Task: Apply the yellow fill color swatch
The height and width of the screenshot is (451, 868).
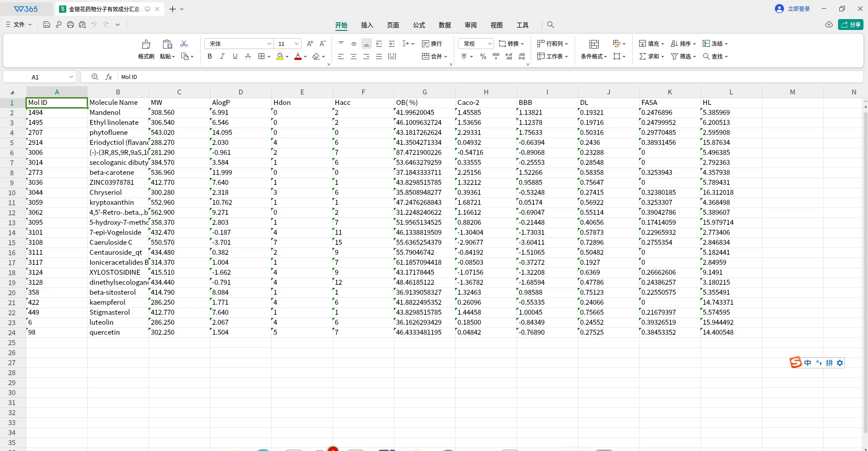Action: pyautogui.click(x=280, y=56)
